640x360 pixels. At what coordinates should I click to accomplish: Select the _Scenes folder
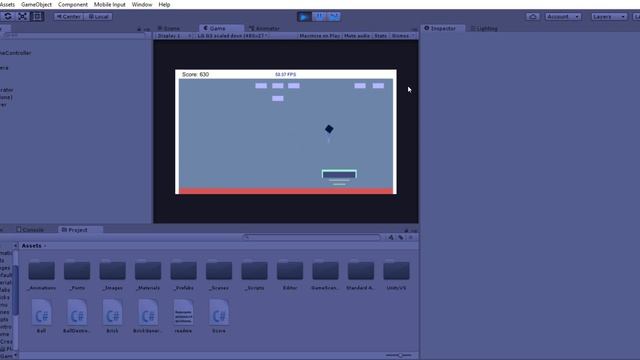tap(219, 274)
